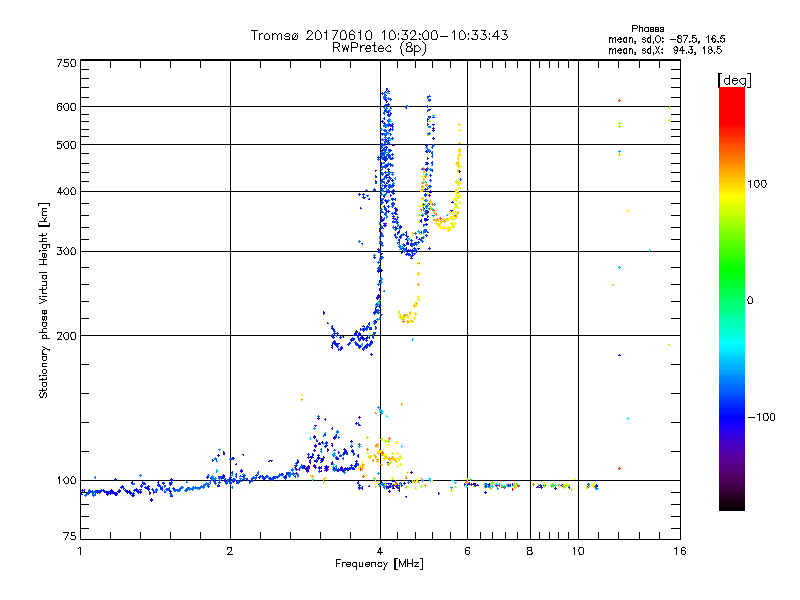800x600 pixels.
Task: Select the 200 km tick label on the y-axis
Action: tap(66, 336)
